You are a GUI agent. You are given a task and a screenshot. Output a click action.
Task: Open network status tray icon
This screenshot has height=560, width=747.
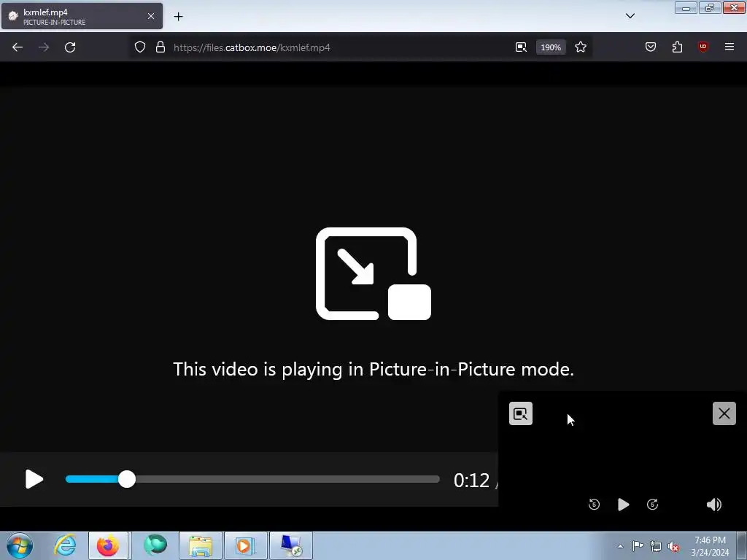pyautogui.click(x=656, y=546)
